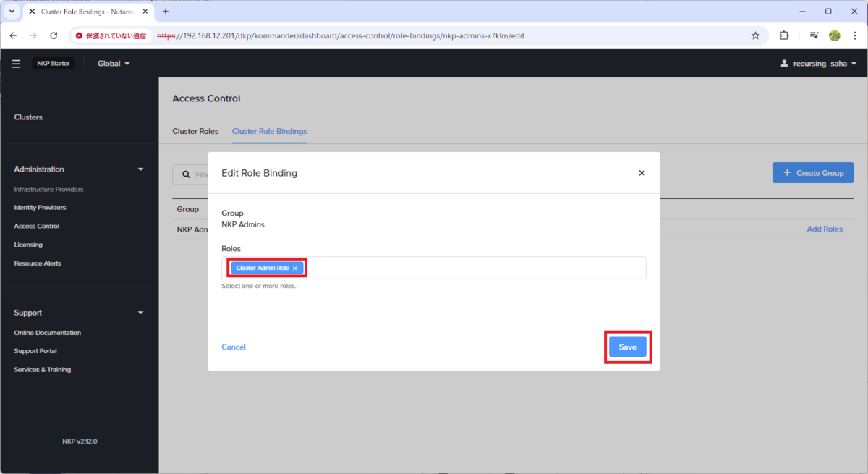Click the Group column header
Screen dimensions: 868x474
188,209
